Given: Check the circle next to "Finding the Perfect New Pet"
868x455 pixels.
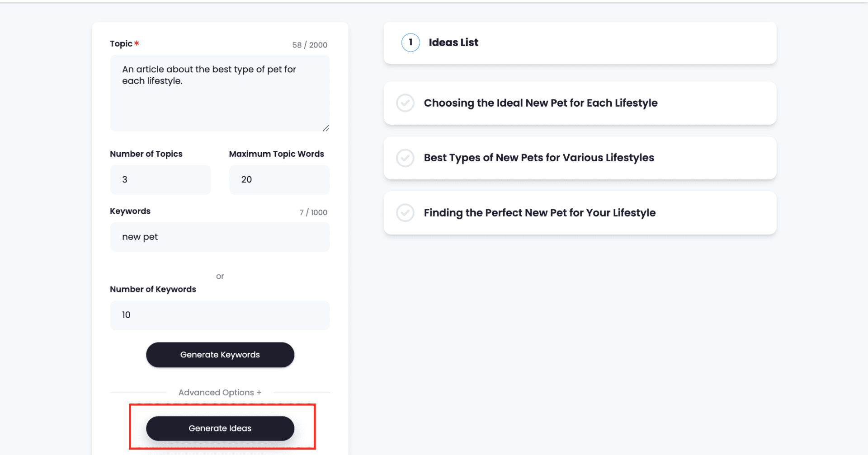Looking at the screenshot, I should [405, 213].
